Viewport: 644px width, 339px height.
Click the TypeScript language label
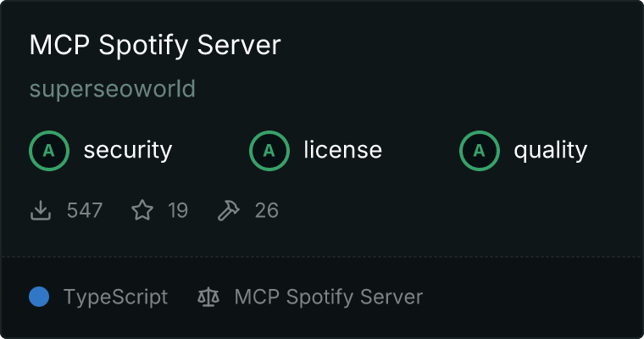tap(115, 297)
